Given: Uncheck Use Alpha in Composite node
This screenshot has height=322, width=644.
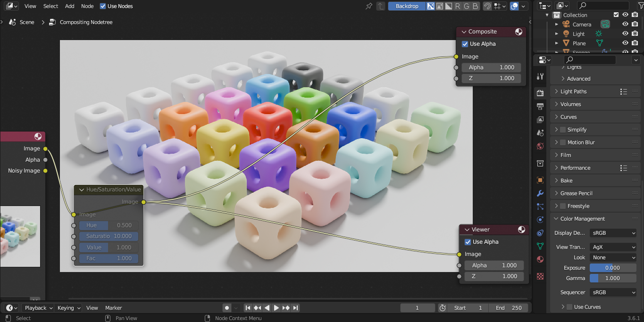Looking at the screenshot, I should coord(465,44).
